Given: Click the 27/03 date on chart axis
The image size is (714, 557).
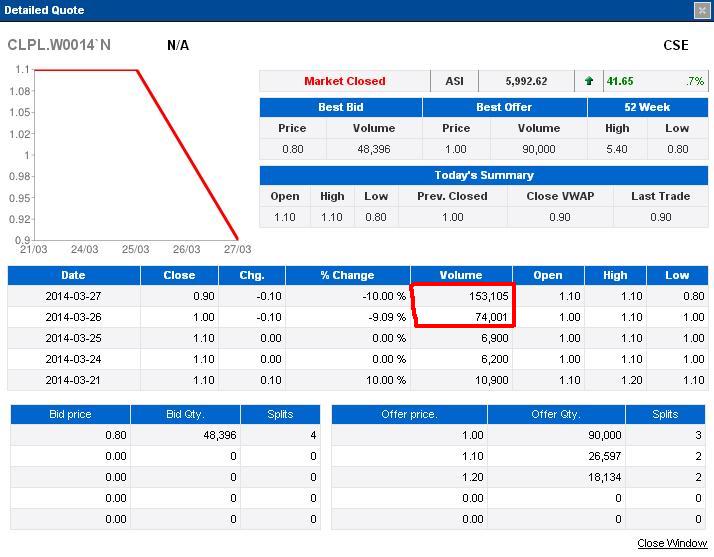Looking at the screenshot, I should [237, 249].
